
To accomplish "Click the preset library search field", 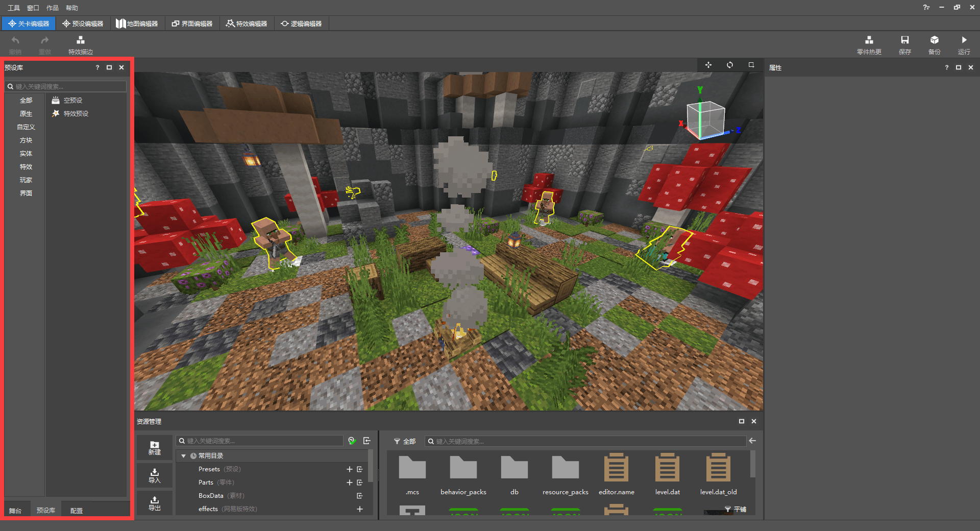I will pos(65,86).
